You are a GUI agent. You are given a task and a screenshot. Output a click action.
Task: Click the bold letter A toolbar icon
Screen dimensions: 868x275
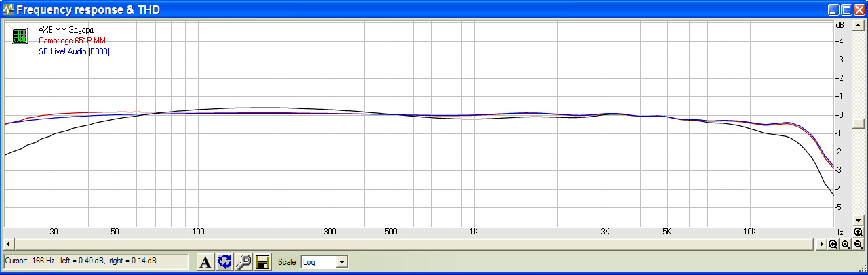tap(205, 262)
